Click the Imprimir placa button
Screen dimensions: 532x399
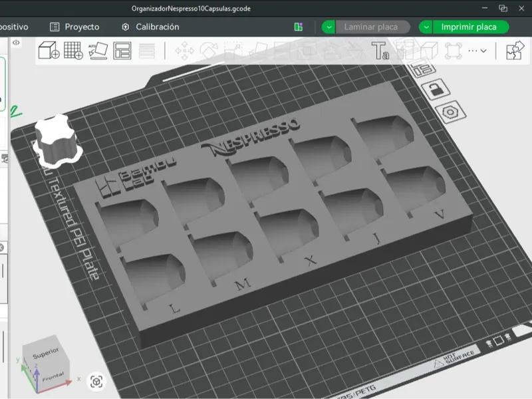(x=471, y=27)
